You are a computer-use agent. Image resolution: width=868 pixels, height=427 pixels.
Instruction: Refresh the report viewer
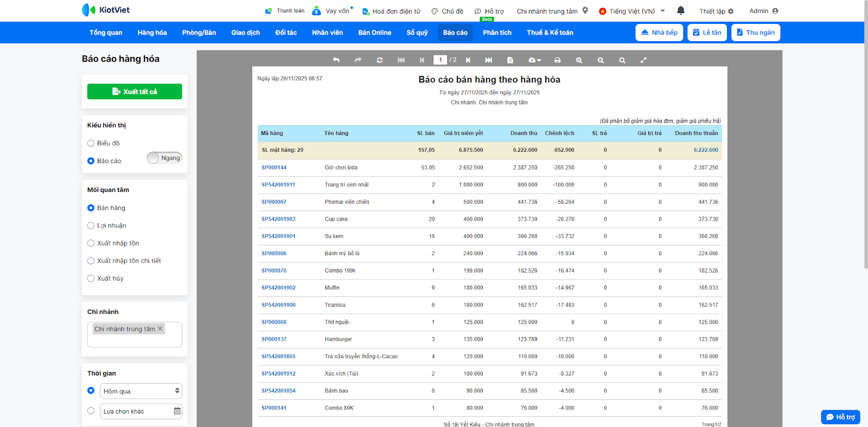coord(380,60)
